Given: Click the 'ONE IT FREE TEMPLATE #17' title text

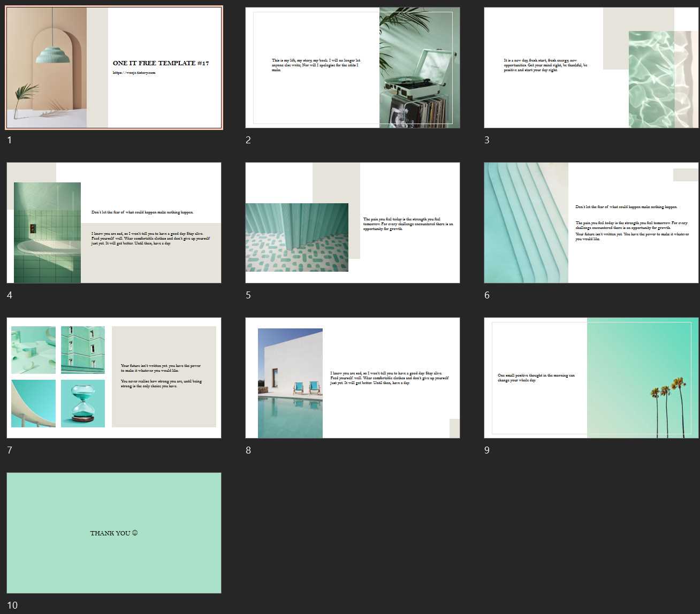Looking at the screenshot, I should [x=161, y=63].
